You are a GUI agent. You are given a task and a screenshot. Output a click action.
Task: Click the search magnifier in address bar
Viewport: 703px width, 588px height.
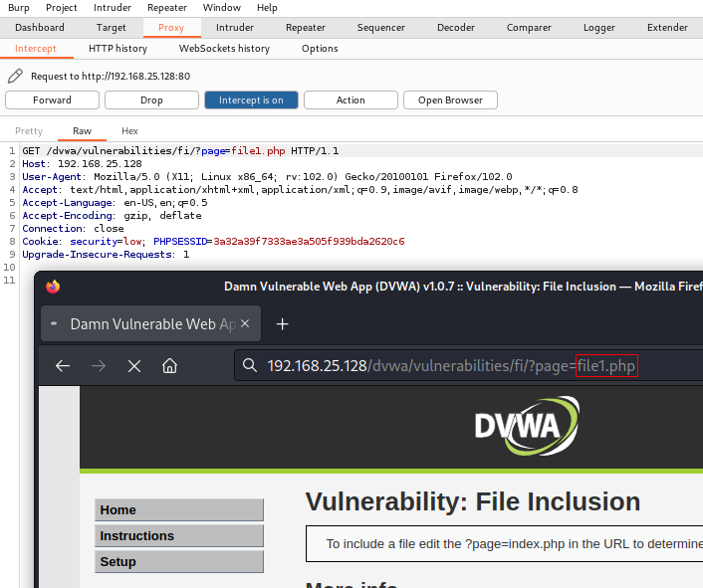pyautogui.click(x=250, y=365)
